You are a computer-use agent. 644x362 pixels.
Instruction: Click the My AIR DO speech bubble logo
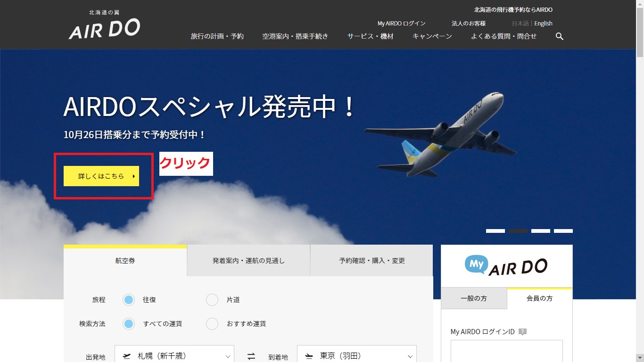(x=506, y=266)
